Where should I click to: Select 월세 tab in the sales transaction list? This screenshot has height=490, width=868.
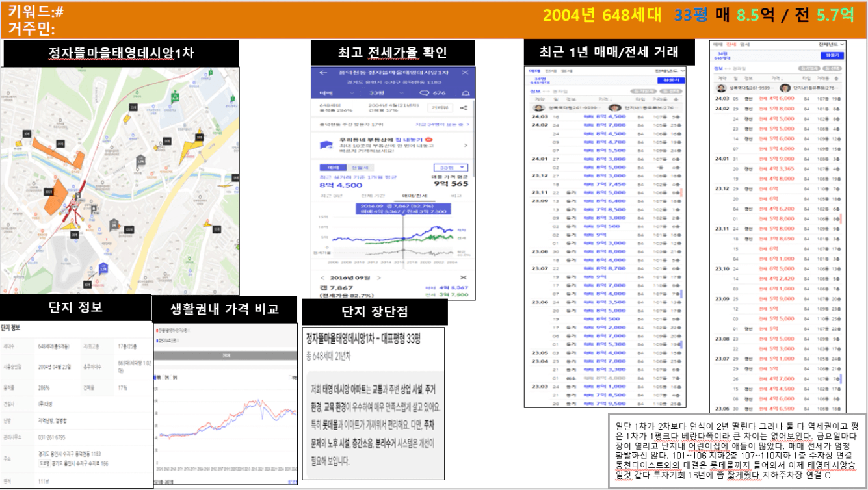pyautogui.click(x=567, y=71)
